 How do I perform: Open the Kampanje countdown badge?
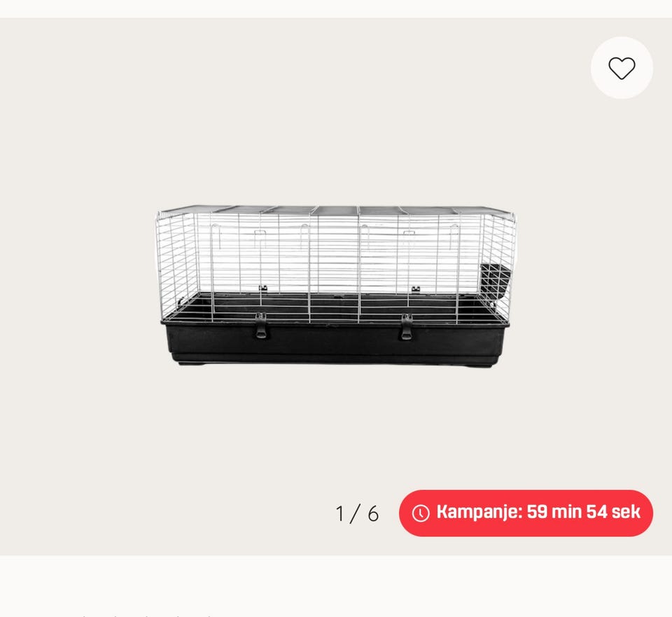coord(526,513)
